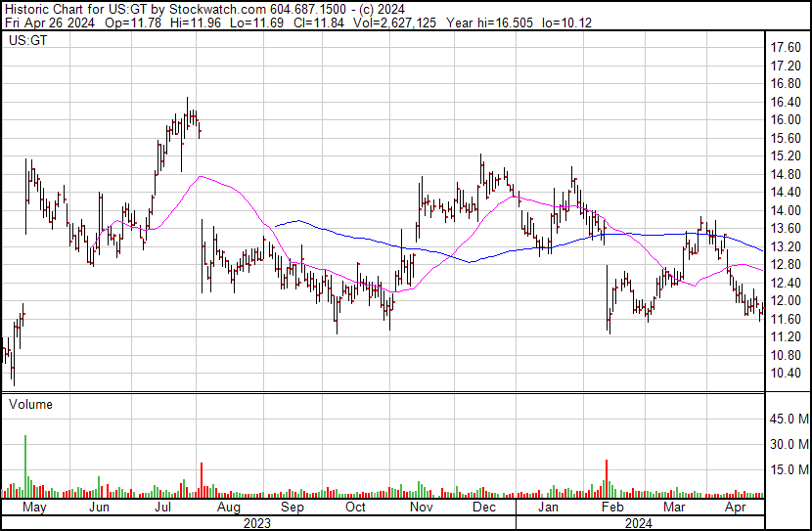Click the 17.60 price axis label

787,47
